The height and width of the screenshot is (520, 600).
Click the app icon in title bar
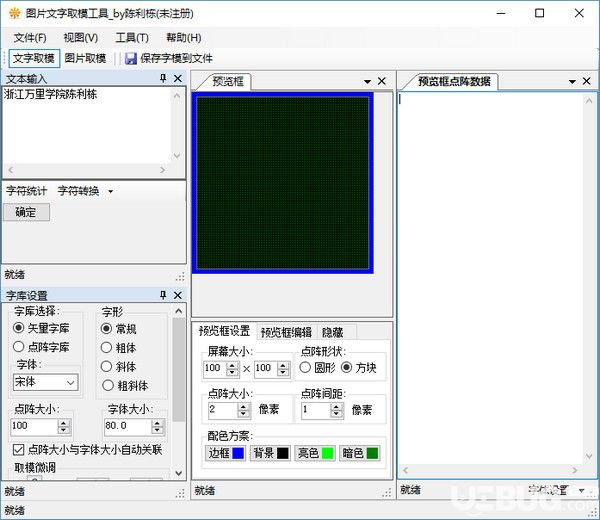(15, 13)
